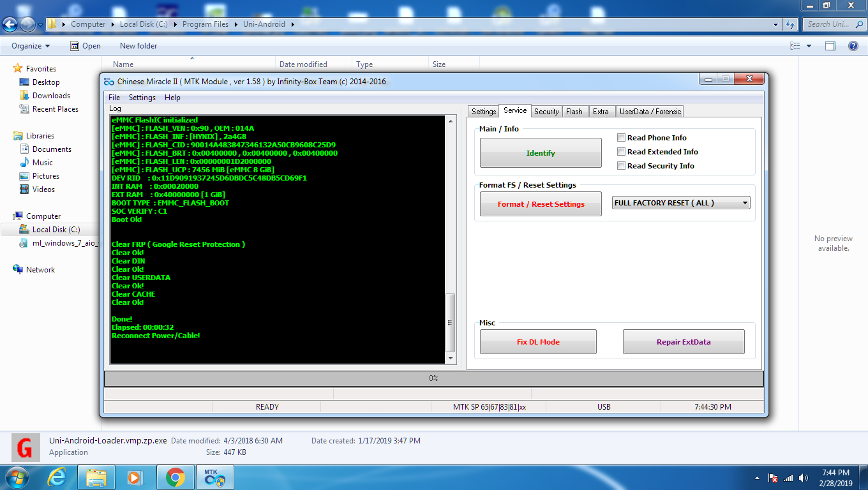The height and width of the screenshot is (490, 868).
Task: Select the Service tab
Action: 514,110
